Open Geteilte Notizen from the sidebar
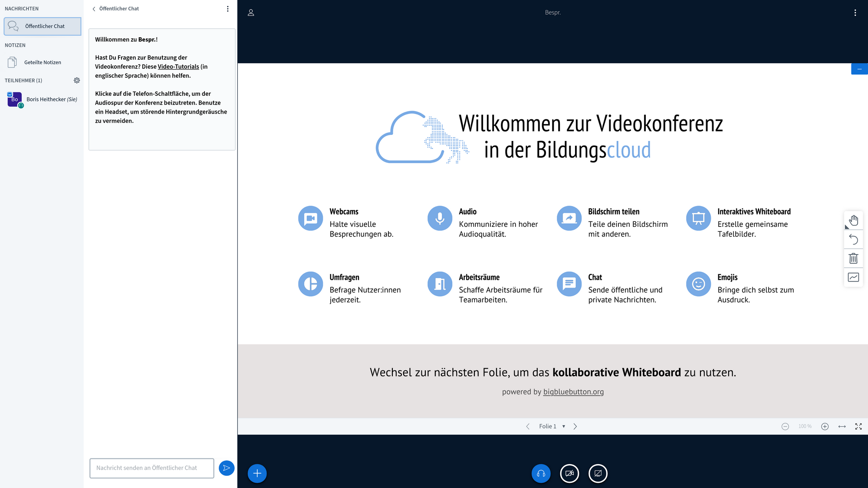Screen dimensions: 868x488 pyautogui.click(x=43, y=62)
